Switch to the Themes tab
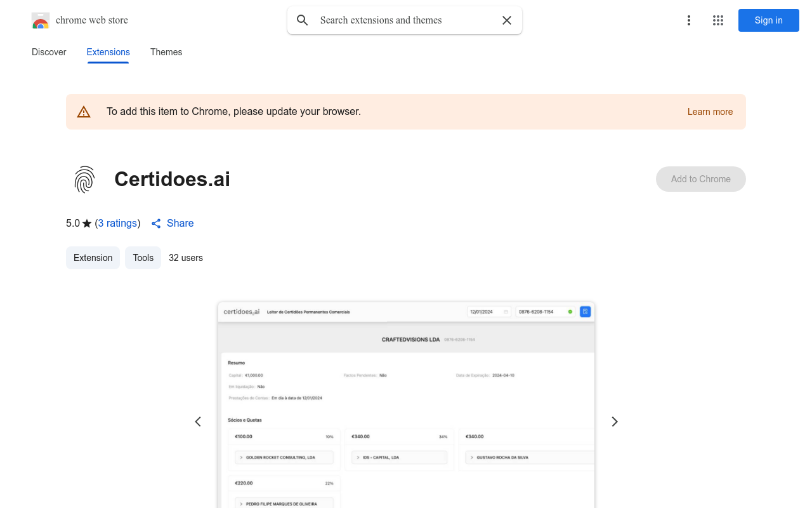The width and height of the screenshot is (812, 508). click(166, 52)
